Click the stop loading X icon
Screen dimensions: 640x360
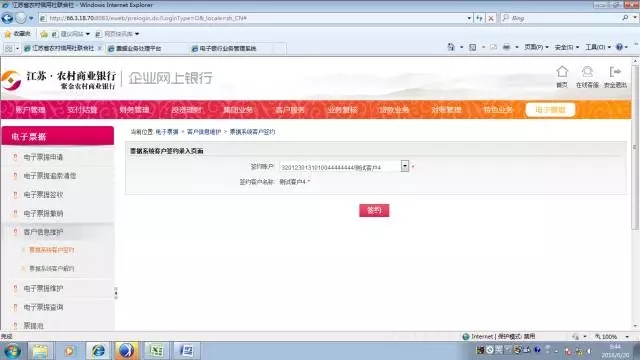click(491, 18)
